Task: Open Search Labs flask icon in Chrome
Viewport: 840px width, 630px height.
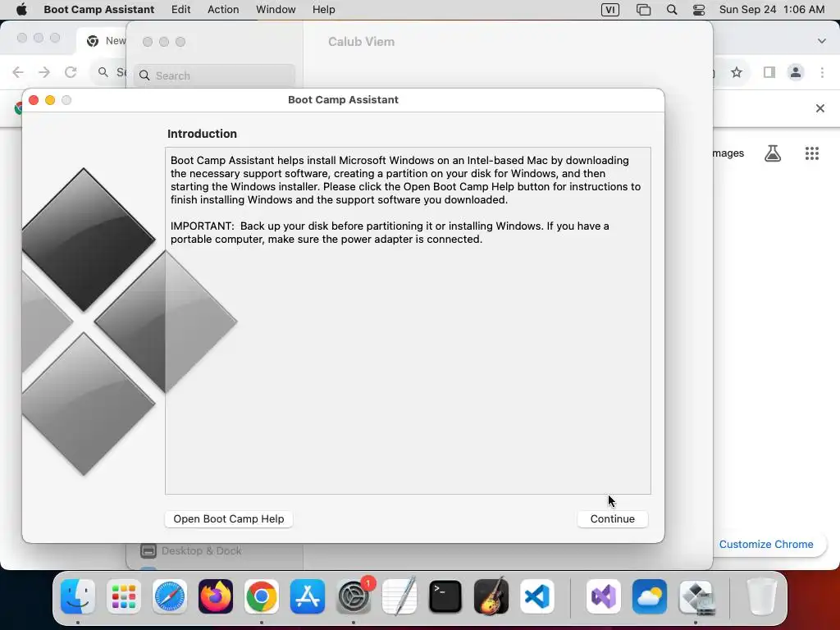Action: tap(773, 153)
